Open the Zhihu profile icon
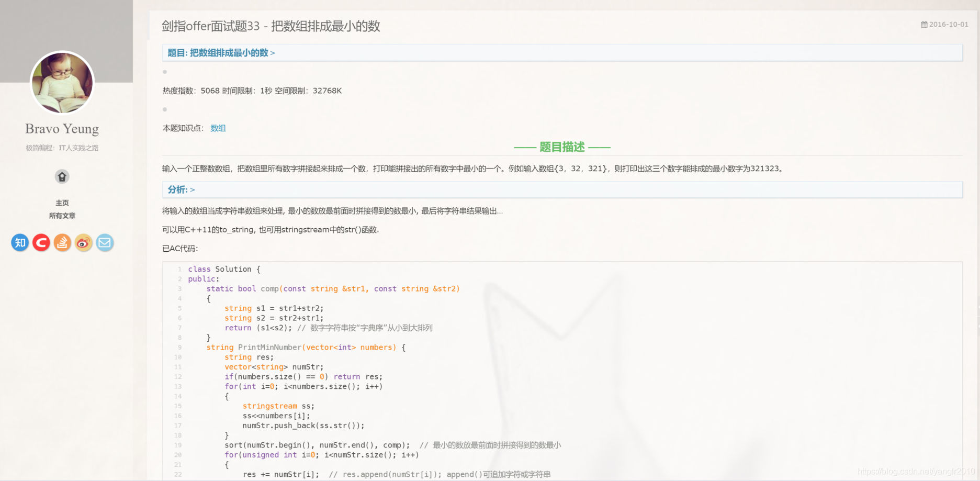The height and width of the screenshot is (481, 980). 19,242
